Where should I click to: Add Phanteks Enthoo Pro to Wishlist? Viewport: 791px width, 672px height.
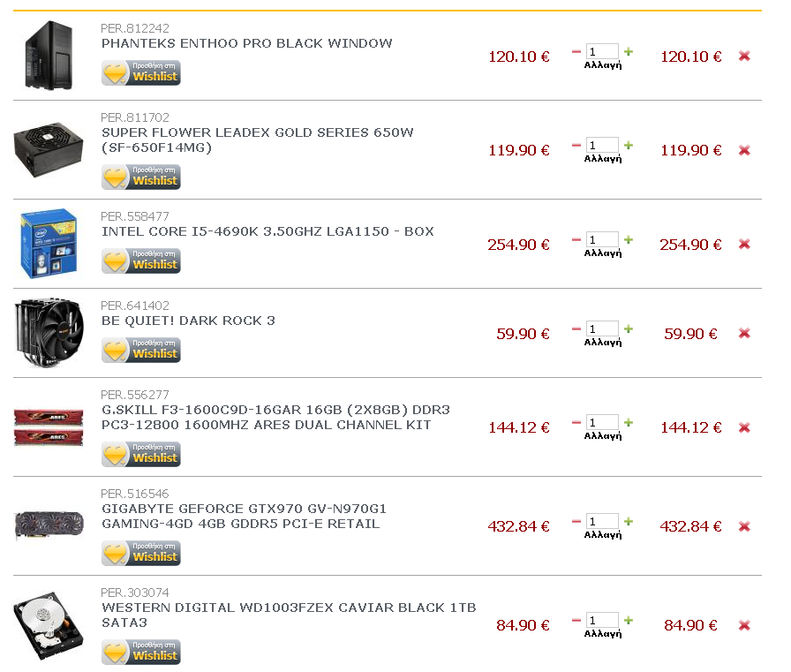pyautogui.click(x=141, y=72)
